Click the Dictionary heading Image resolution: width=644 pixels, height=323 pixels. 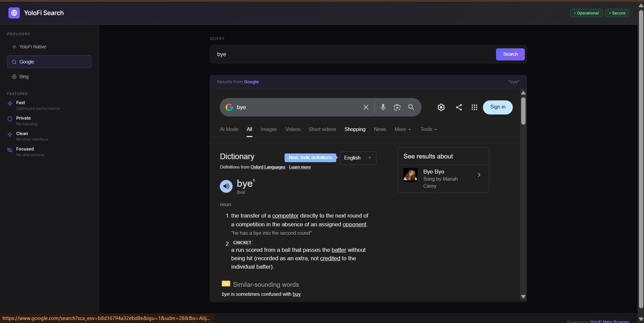[x=237, y=156]
